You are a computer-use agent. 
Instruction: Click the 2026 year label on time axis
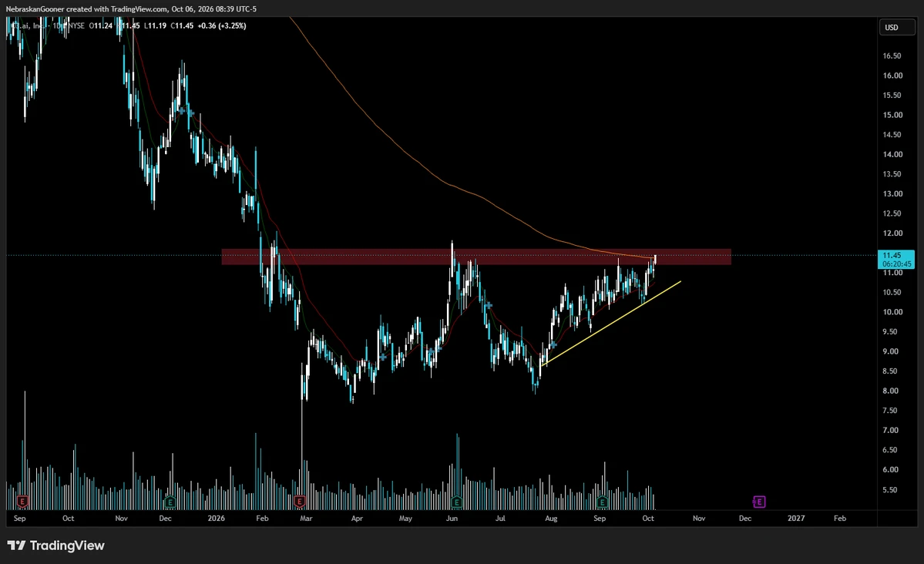[x=217, y=519]
